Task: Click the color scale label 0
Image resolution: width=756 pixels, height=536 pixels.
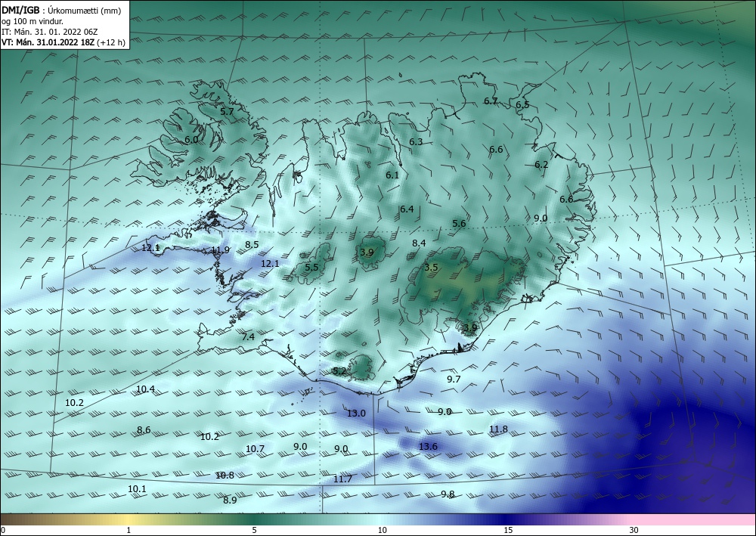Action: pos(3,530)
